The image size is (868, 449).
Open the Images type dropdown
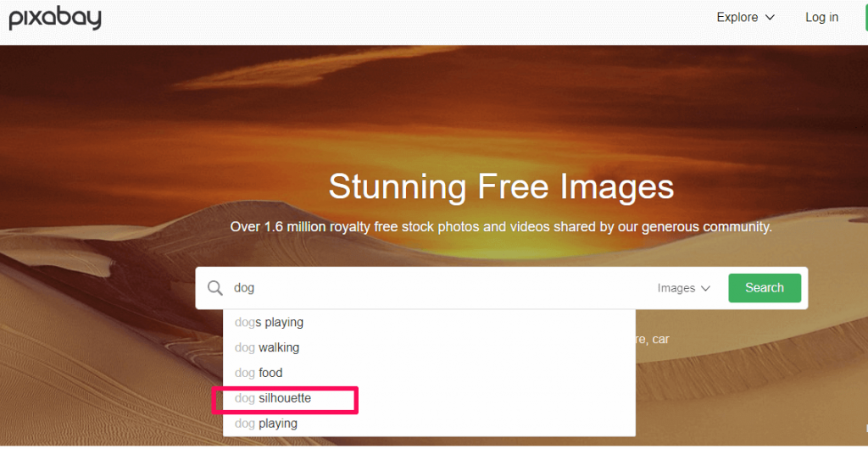point(683,289)
